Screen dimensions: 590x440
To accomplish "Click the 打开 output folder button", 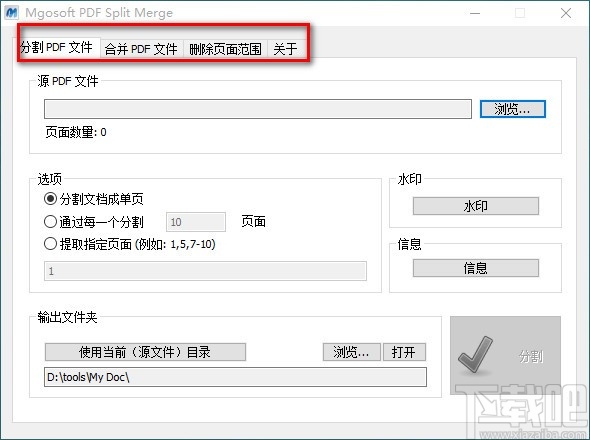I will (x=404, y=352).
